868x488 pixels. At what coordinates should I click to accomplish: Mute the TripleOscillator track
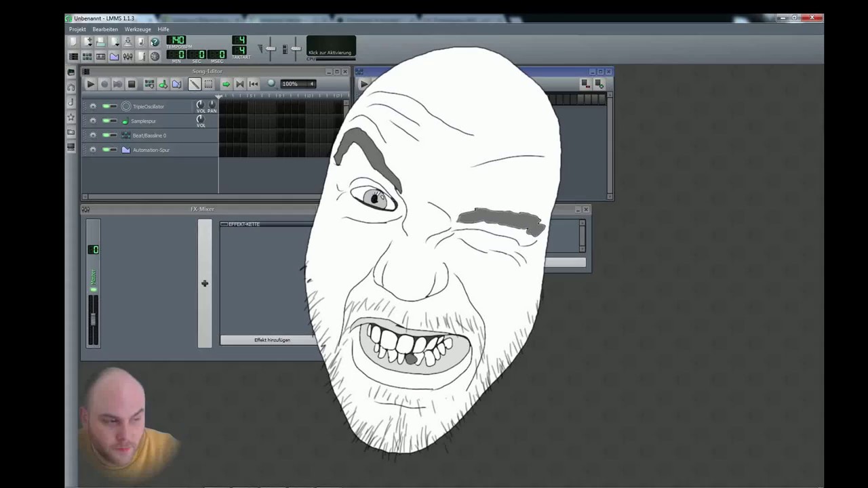pyautogui.click(x=106, y=106)
